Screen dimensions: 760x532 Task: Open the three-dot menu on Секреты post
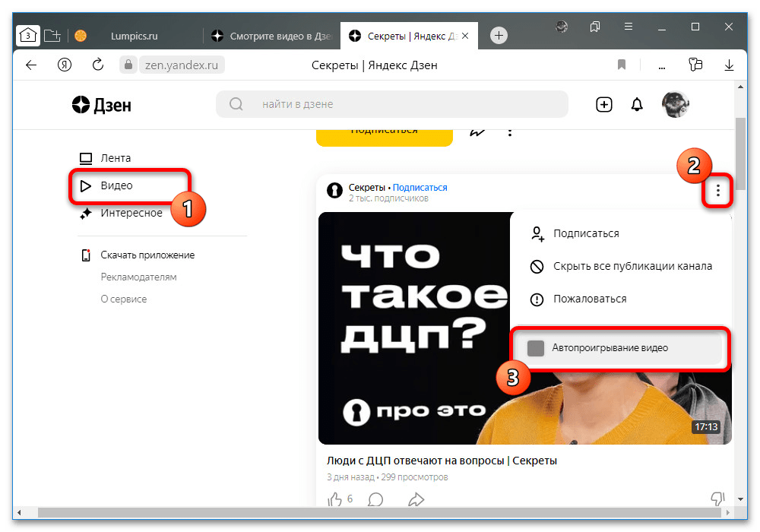[717, 191]
